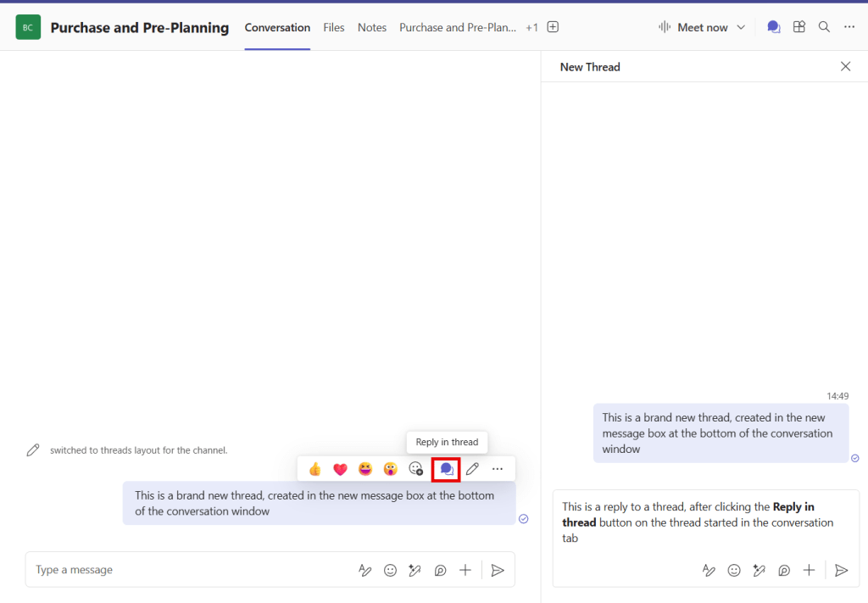This screenshot has width=868, height=603.
Task: Switch to the Files tab
Action: click(334, 27)
